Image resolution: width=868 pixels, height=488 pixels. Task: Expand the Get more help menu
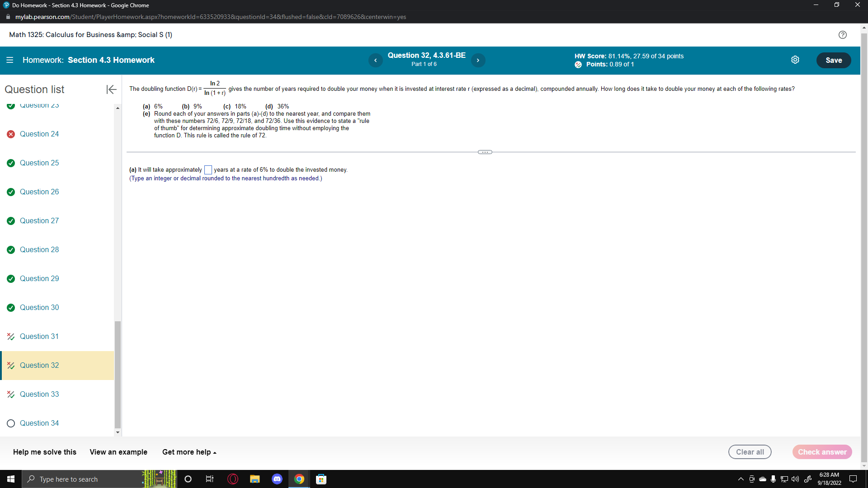click(x=189, y=452)
